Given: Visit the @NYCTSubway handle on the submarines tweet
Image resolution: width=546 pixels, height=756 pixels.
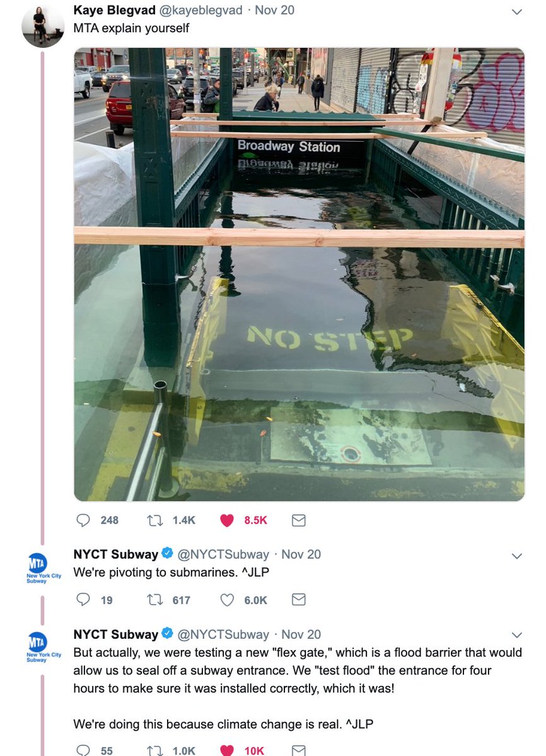Looking at the screenshot, I should pos(223,554).
